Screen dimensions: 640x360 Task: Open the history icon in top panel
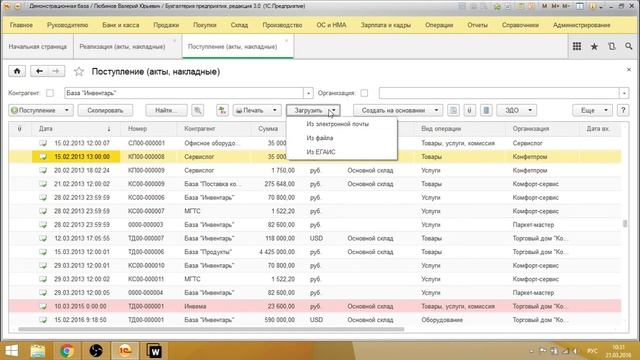coord(611,47)
